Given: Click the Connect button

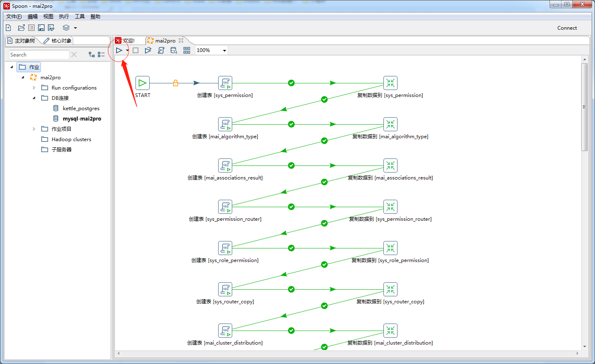Looking at the screenshot, I should (x=566, y=28).
